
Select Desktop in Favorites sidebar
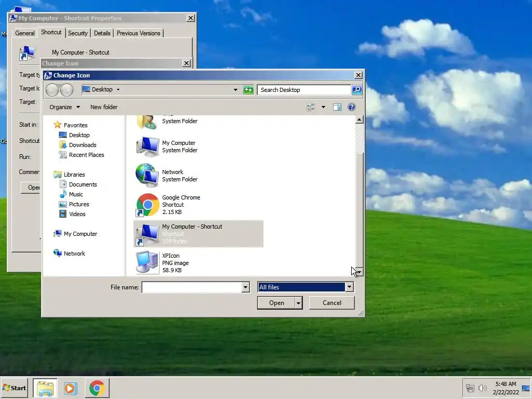point(79,135)
